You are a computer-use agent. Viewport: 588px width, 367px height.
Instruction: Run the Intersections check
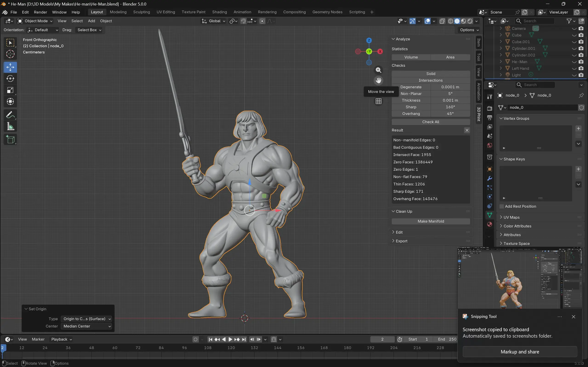point(431,80)
